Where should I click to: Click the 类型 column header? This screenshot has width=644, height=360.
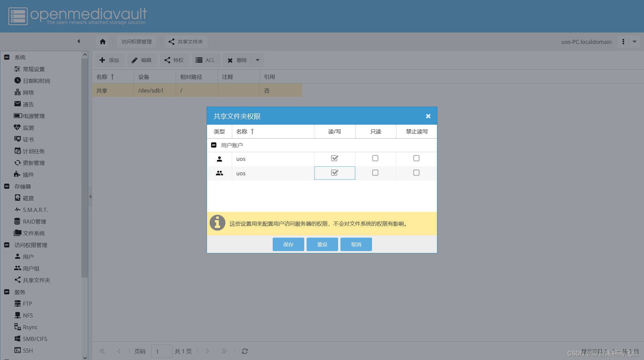pos(219,131)
